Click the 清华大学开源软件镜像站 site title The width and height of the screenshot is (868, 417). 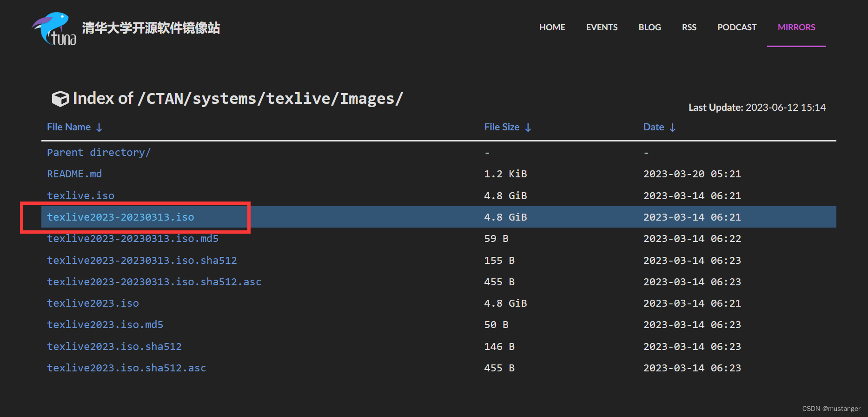pos(151,28)
